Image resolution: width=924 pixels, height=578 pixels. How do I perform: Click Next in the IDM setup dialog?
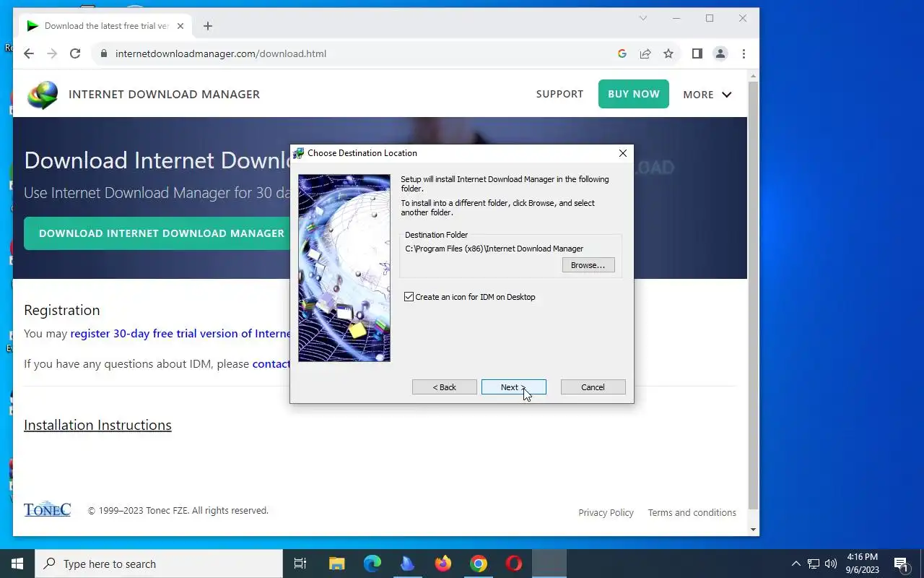(x=513, y=387)
